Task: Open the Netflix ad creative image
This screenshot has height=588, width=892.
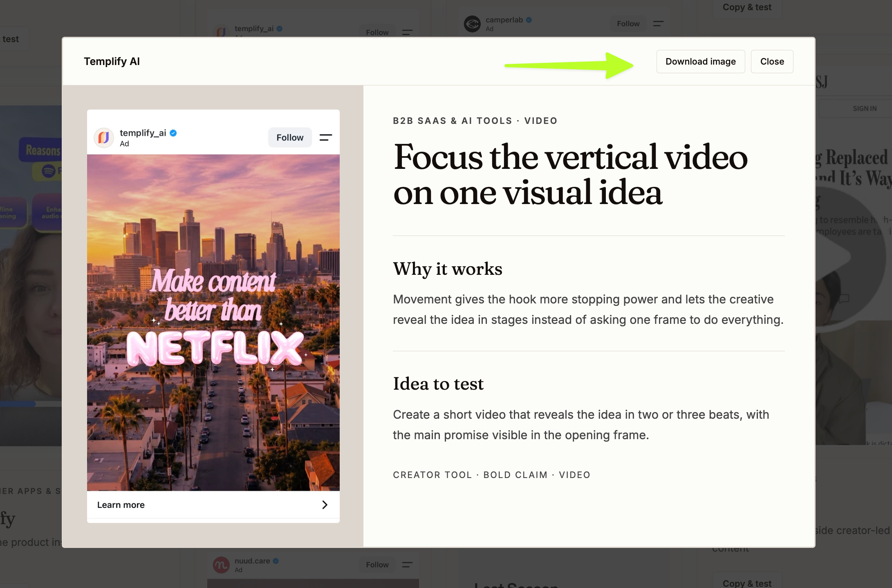Action: point(213,322)
